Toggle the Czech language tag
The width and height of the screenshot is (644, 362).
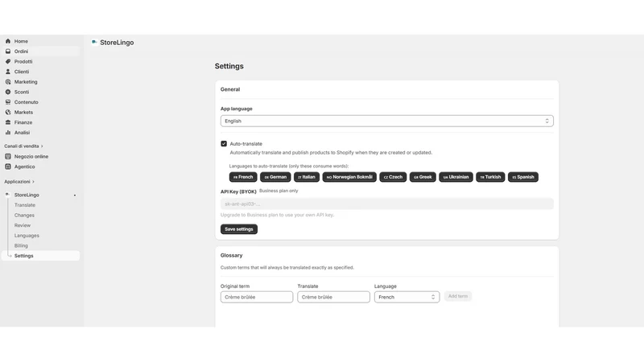click(393, 177)
